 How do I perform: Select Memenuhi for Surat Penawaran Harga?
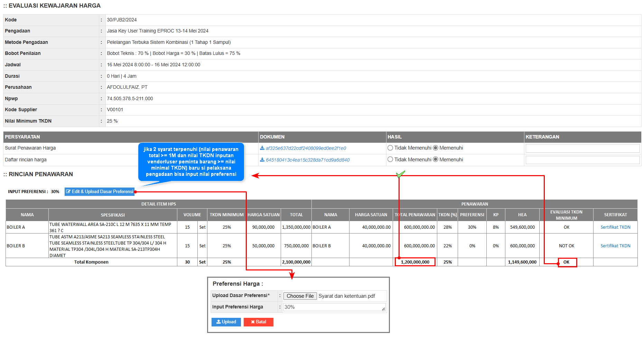pos(436,148)
